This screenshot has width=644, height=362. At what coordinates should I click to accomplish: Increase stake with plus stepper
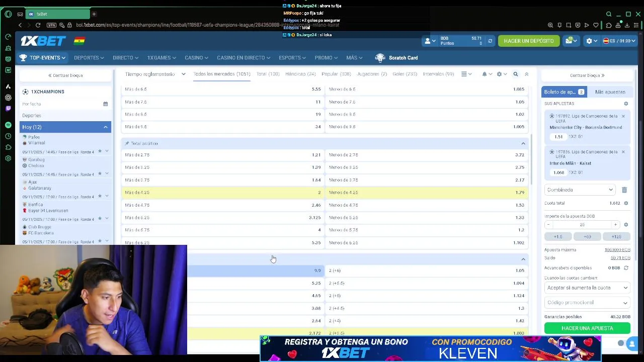pyautogui.click(x=615, y=225)
